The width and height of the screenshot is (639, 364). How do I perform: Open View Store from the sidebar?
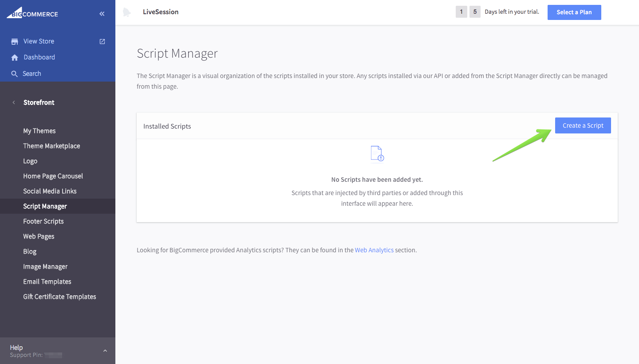(x=38, y=41)
